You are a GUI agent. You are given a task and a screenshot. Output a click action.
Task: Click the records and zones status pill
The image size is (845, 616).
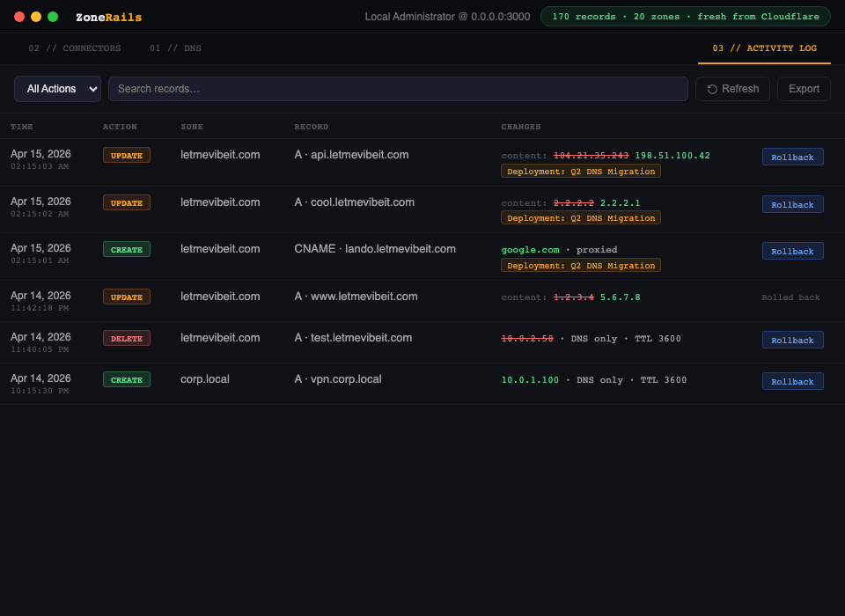[x=685, y=17]
